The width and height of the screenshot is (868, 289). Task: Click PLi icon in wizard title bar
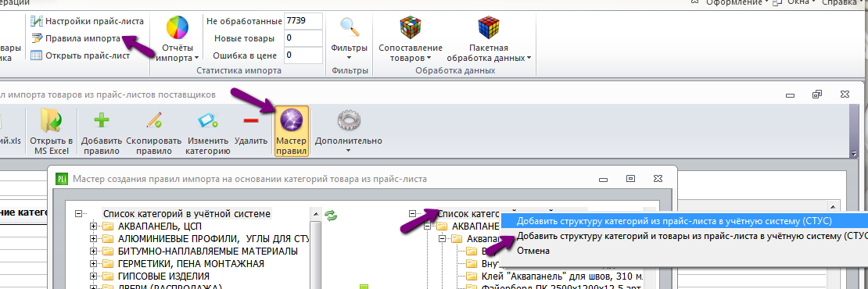62,179
